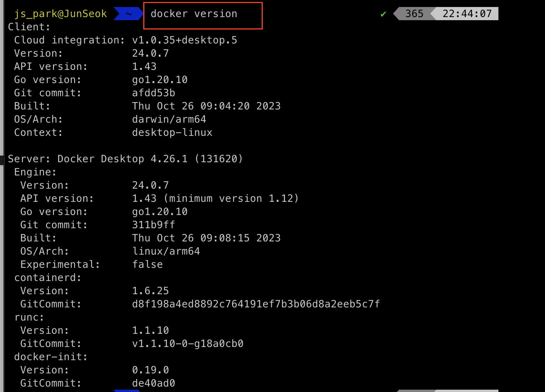Select Client Git commit afdd53b
545x392 pixels.
[154, 93]
